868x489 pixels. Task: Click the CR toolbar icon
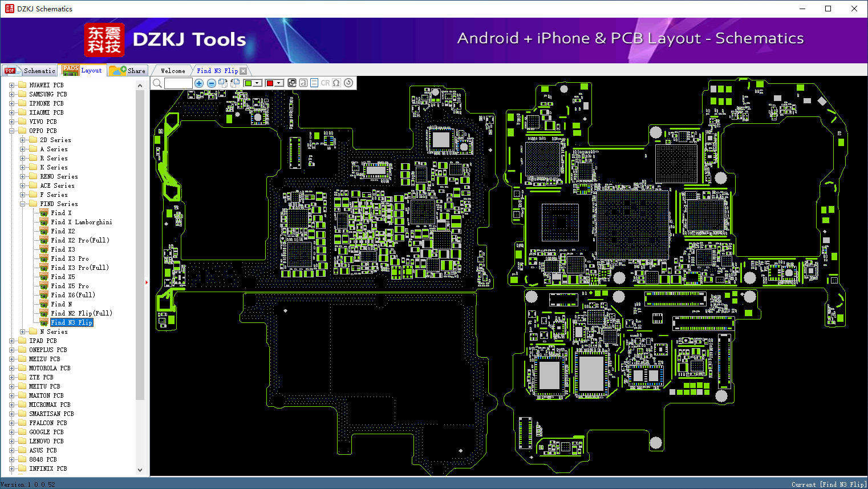click(325, 83)
